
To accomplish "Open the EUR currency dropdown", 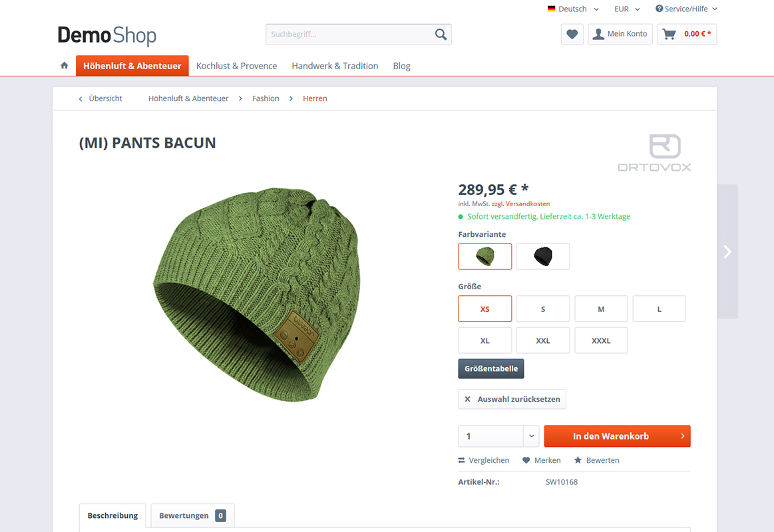I will [627, 9].
